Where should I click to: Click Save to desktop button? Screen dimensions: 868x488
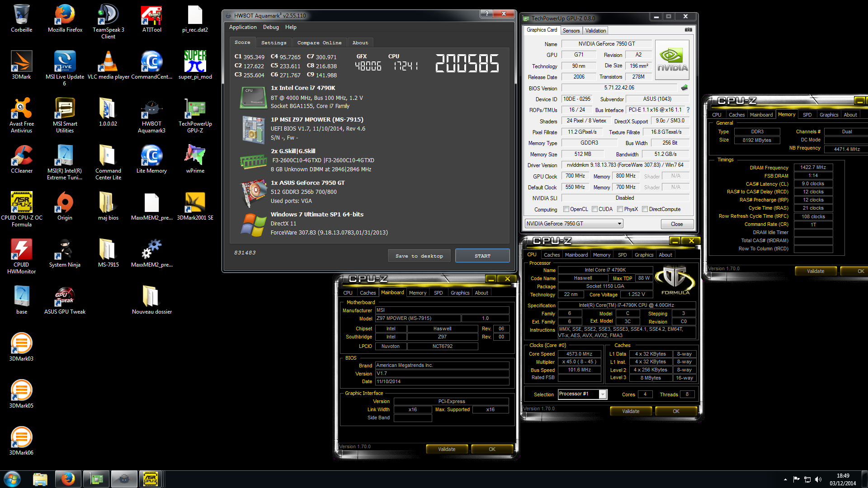(x=419, y=256)
